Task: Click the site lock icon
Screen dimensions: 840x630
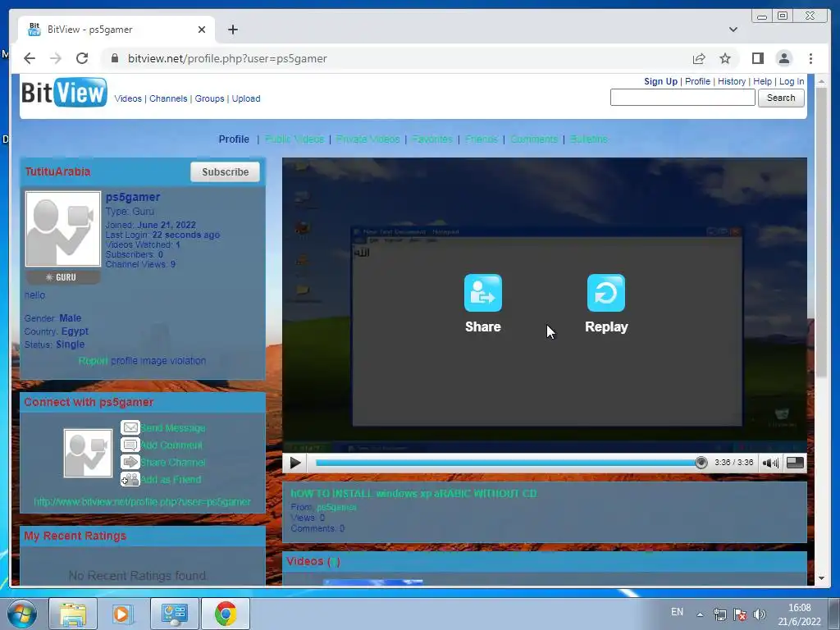Action: point(114,58)
